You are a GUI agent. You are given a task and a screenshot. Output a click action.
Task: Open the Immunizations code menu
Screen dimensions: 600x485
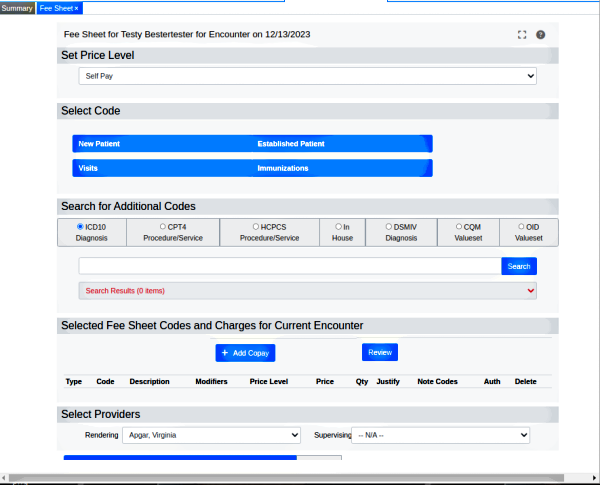click(340, 168)
